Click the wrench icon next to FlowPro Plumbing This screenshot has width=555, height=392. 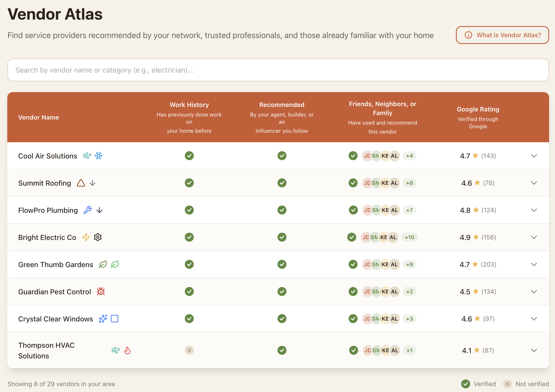tap(88, 210)
